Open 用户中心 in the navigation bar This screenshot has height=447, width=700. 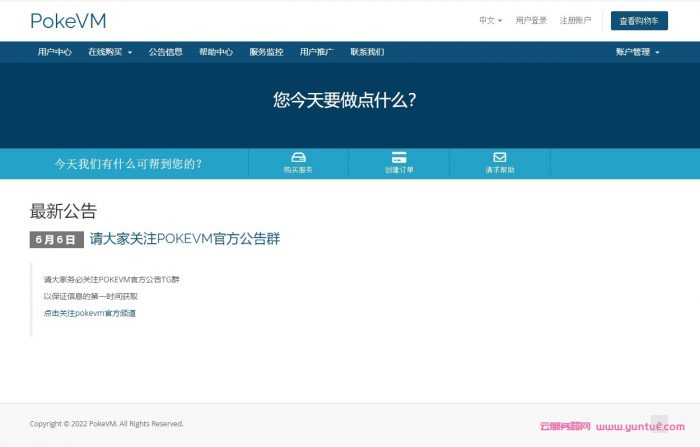pos(55,52)
